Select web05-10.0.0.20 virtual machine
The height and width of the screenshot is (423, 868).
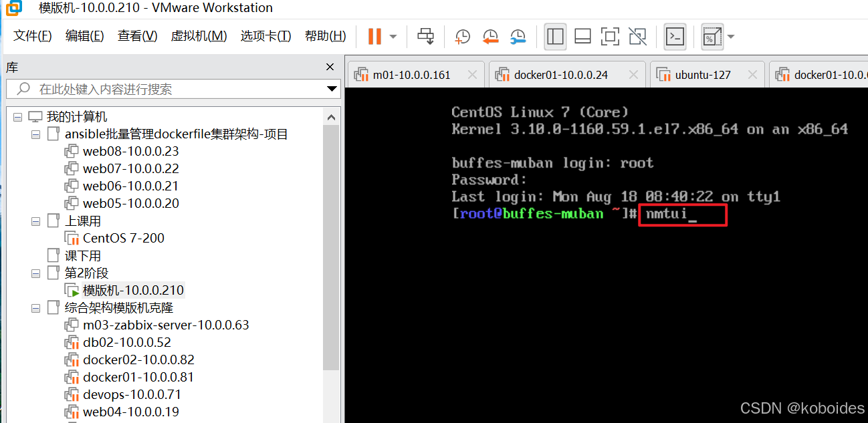pyautogui.click(x=130, y=204)
